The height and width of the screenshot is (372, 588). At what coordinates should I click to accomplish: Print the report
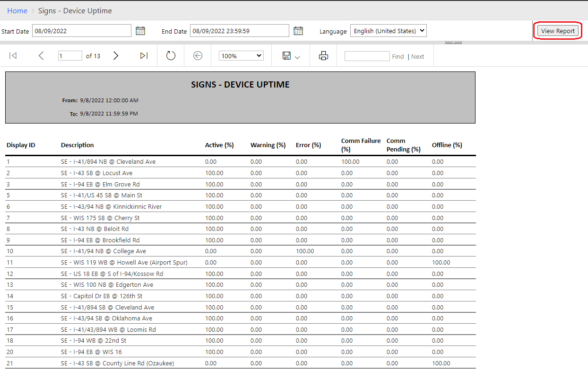pos(323,56)
